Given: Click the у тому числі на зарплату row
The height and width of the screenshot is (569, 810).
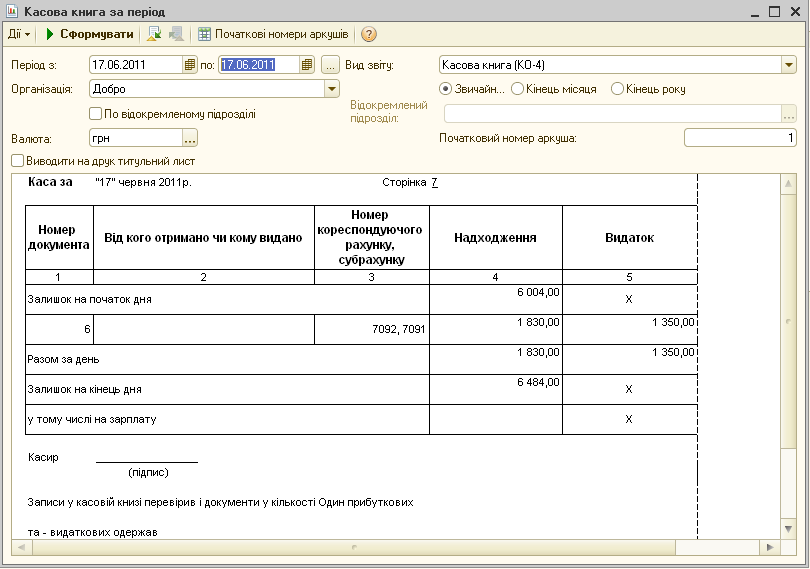Looking at the screenshot, I should [x=227, y=420].
